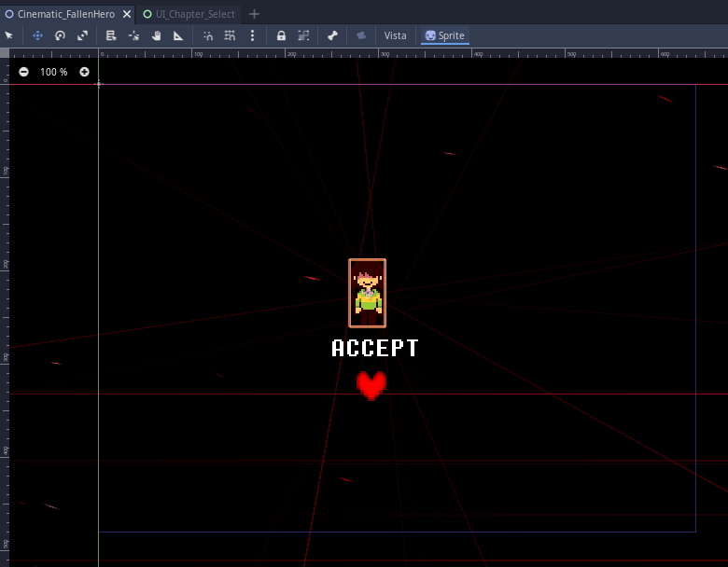Zoom out with the minus button
Screen dimensions: 728x567
(23, 72)
